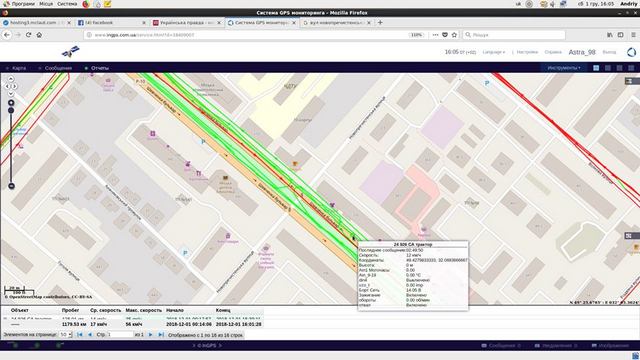This screenshot has width=640, height=360.
Task: Change items per page dropdown
Action: click(66, 335)
